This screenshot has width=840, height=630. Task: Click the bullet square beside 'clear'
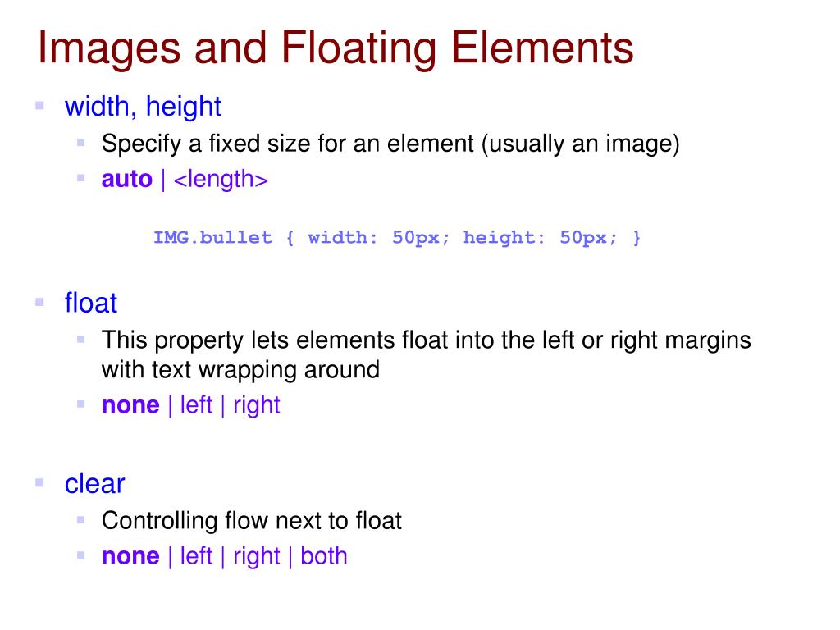click(x=39, y=482)
